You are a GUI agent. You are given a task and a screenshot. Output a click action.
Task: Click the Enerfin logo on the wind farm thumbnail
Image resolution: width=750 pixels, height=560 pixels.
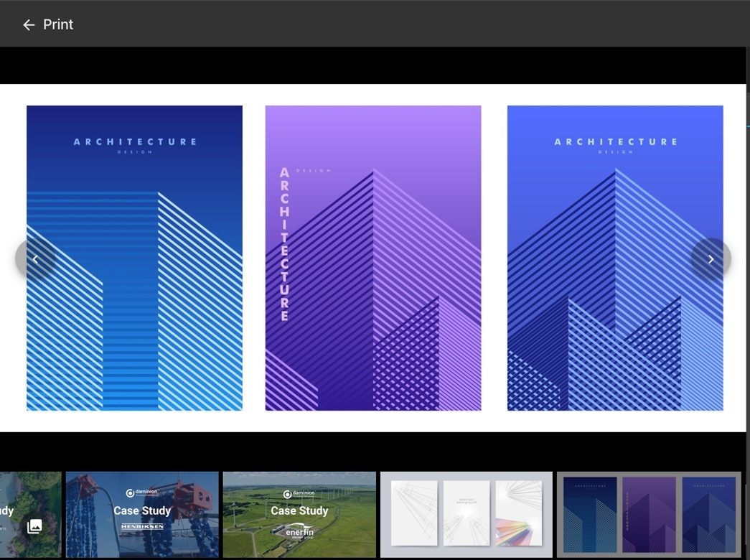[x=299, y=531]
